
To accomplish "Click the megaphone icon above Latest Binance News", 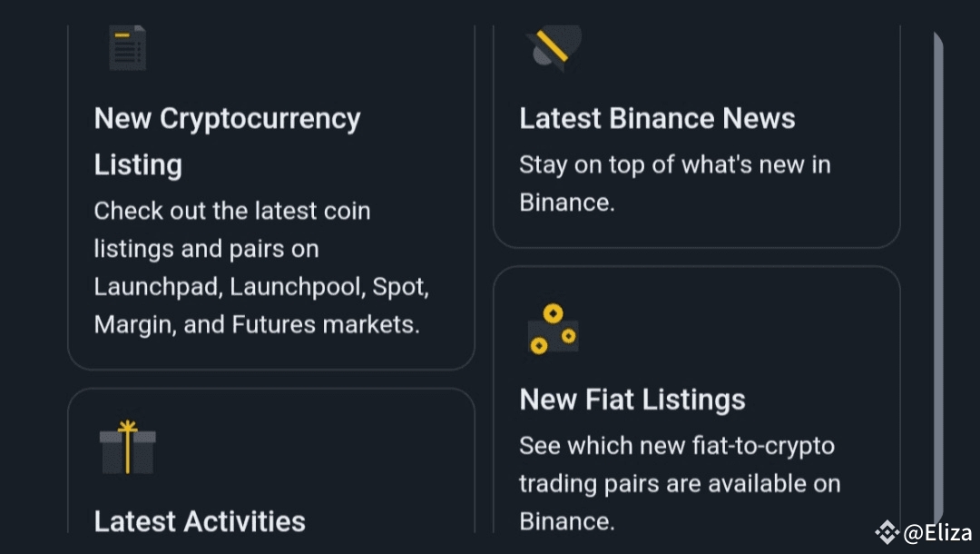I will click(x=553, y=47).
